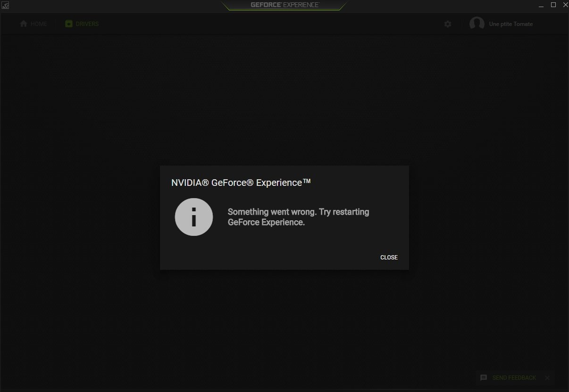The image size is (569, 392).
Task: Close the error dialog with CLOSE button
Action: (389, 258)
